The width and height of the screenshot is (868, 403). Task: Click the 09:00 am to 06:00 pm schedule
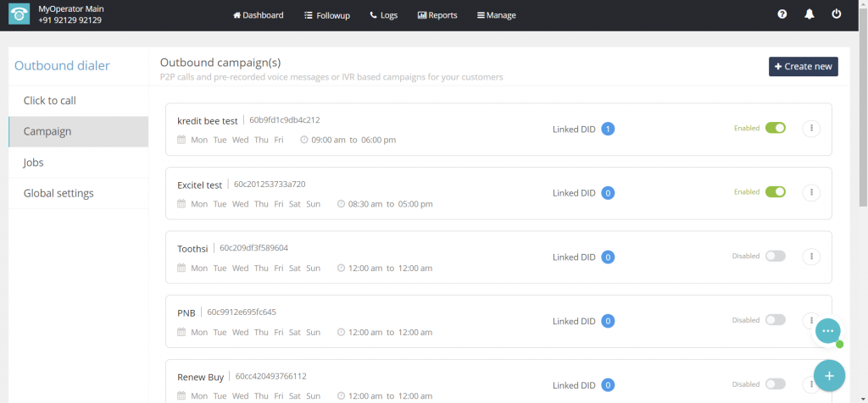pyautogui.click(x=353, y=140)
